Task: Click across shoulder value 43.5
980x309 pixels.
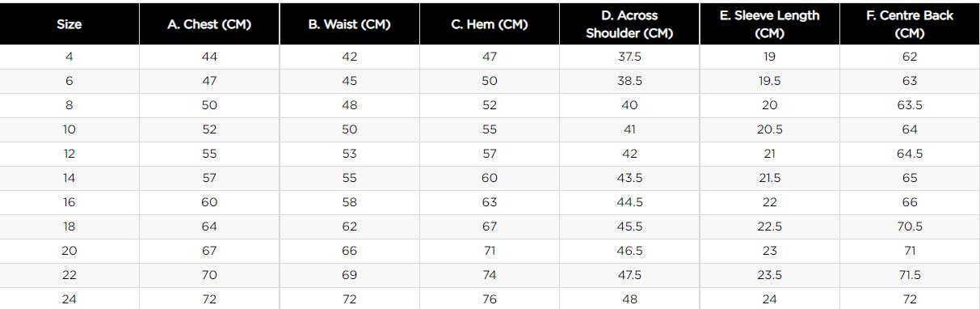Action: coord(629,178)
